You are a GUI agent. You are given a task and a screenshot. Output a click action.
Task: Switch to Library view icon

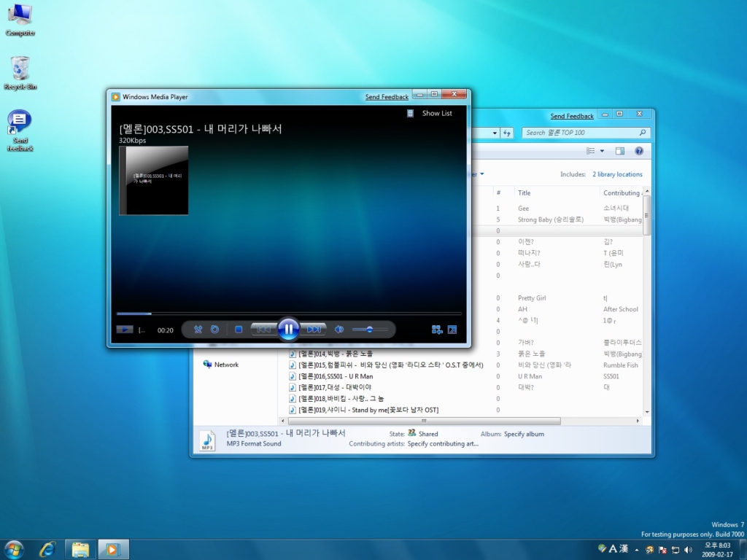436,330
